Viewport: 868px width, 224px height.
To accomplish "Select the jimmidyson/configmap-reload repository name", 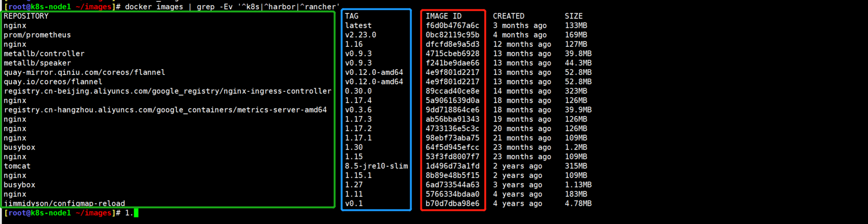I will tap(64, 203).
